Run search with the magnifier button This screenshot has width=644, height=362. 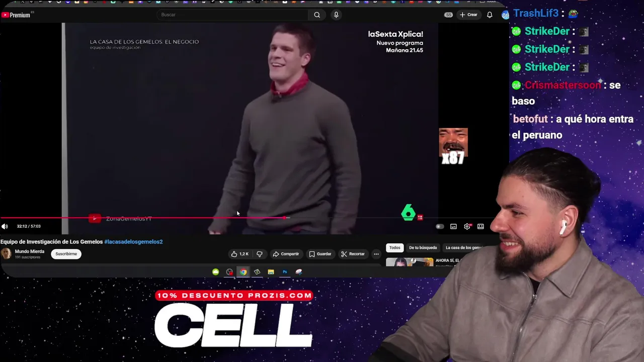pos(317,15)
